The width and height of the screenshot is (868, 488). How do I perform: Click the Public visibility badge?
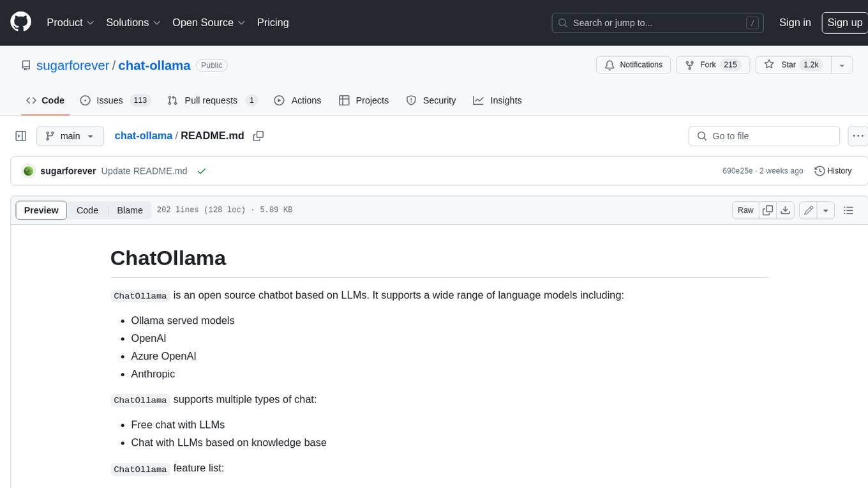click(211, 65)
